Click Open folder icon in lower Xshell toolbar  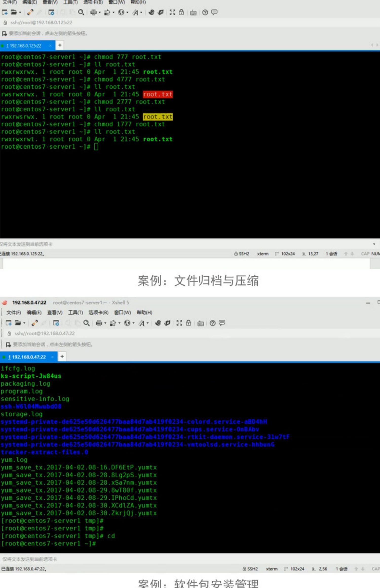click(x=18, y=323)
